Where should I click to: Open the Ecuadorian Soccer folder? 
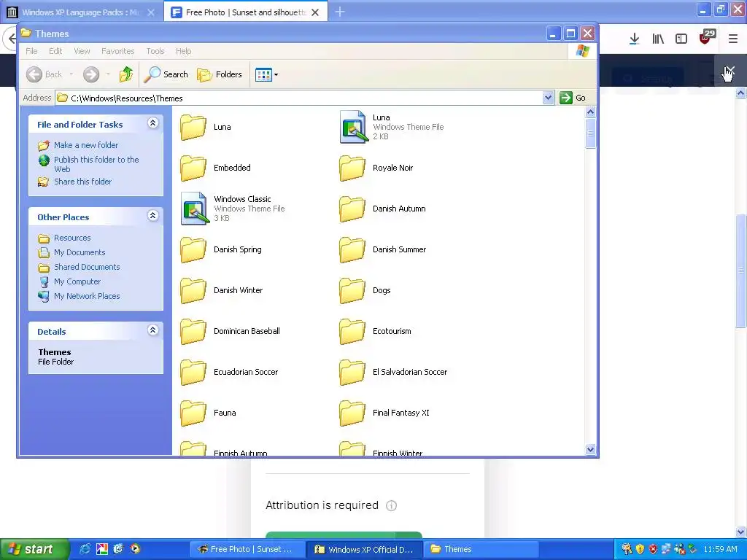click(229, 373)
